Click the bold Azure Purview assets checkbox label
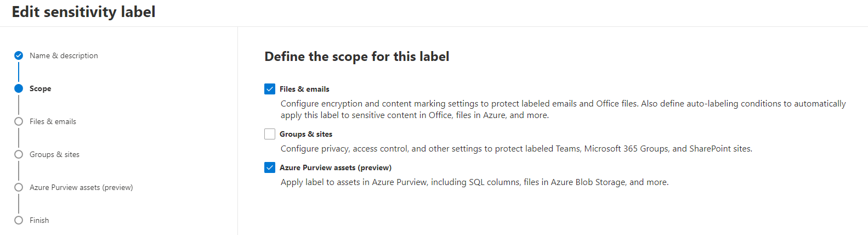Viewport: 868px width, 235px height. pyautogui.click(x=336, y=167)
